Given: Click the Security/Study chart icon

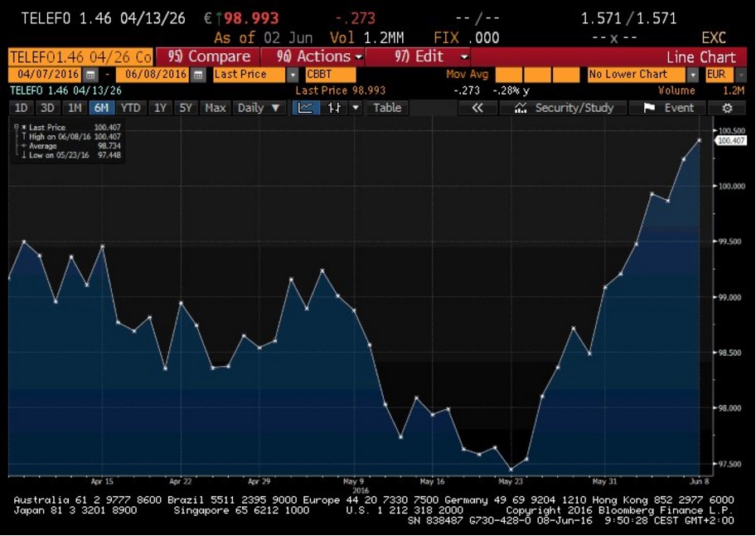Looking at the screenshot, I should point(521,108).
